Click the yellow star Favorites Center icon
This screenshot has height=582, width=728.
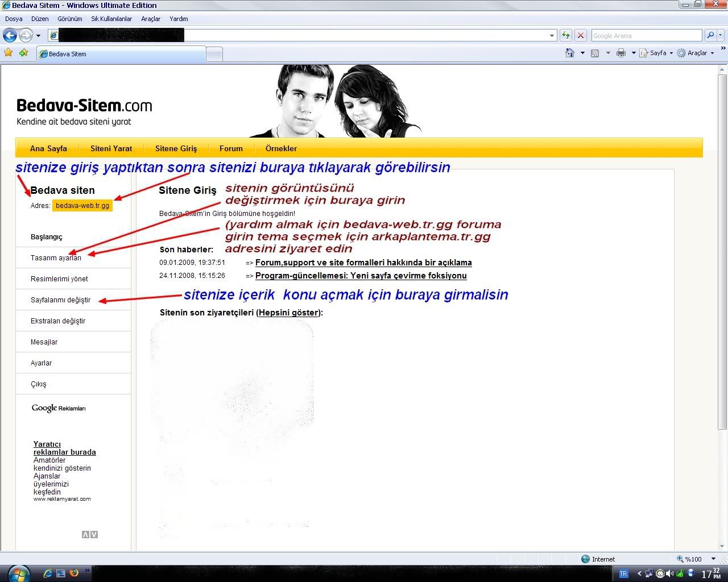coord(8,52)
